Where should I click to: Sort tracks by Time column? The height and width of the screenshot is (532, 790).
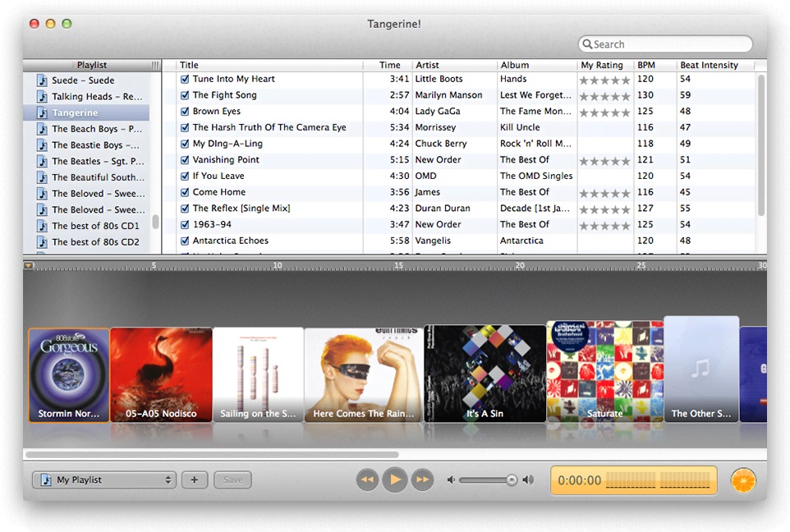pyautogui.click(x=388, y=65)
